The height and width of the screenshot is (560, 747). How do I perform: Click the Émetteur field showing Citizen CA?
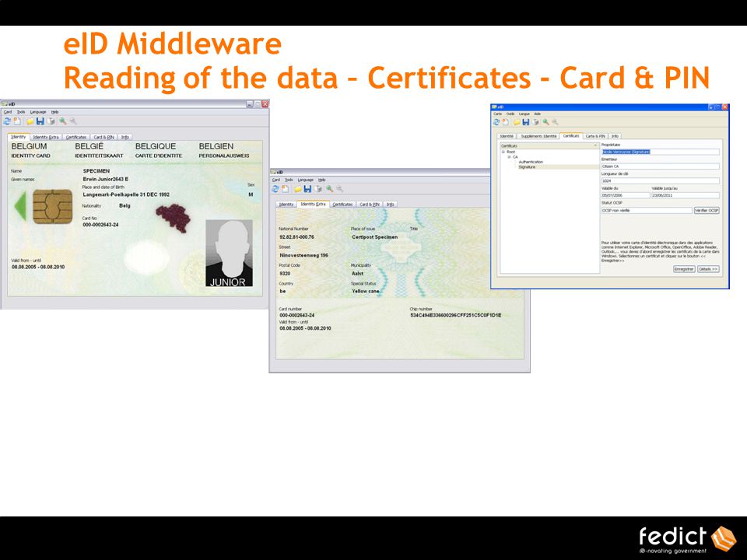(661, 166)
